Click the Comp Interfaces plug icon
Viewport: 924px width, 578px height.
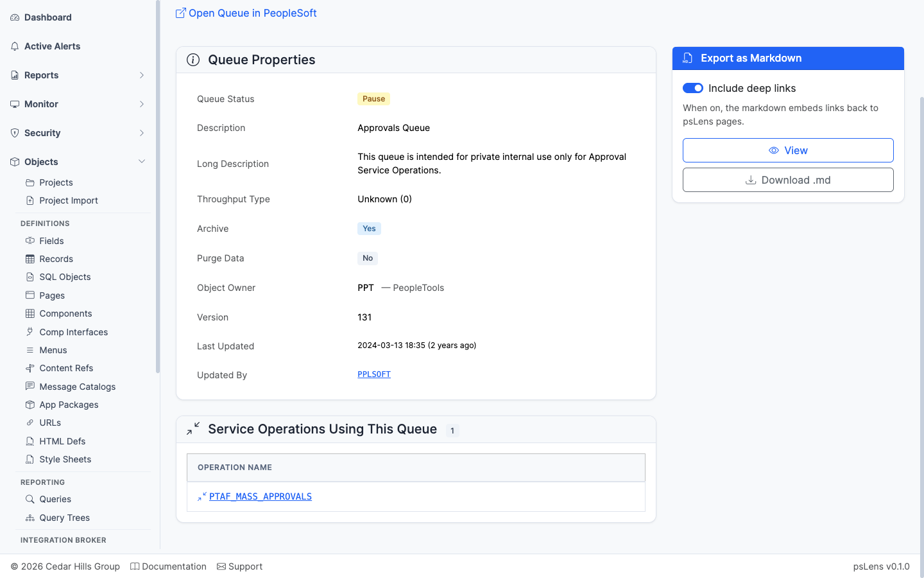click(30, 332)
